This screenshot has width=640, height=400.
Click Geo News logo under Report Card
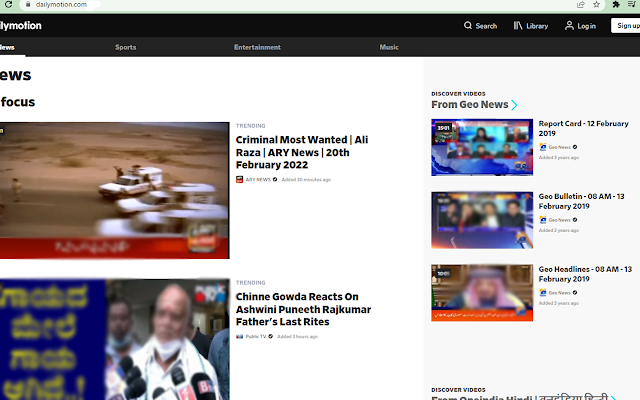click(x=543, y=147)
